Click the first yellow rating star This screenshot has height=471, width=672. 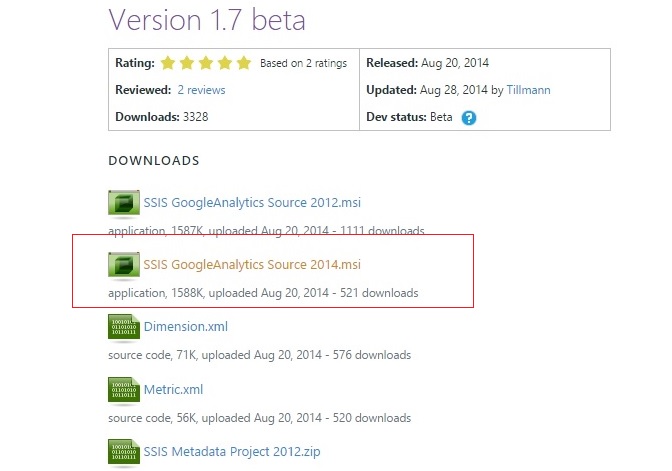(168, 63)
